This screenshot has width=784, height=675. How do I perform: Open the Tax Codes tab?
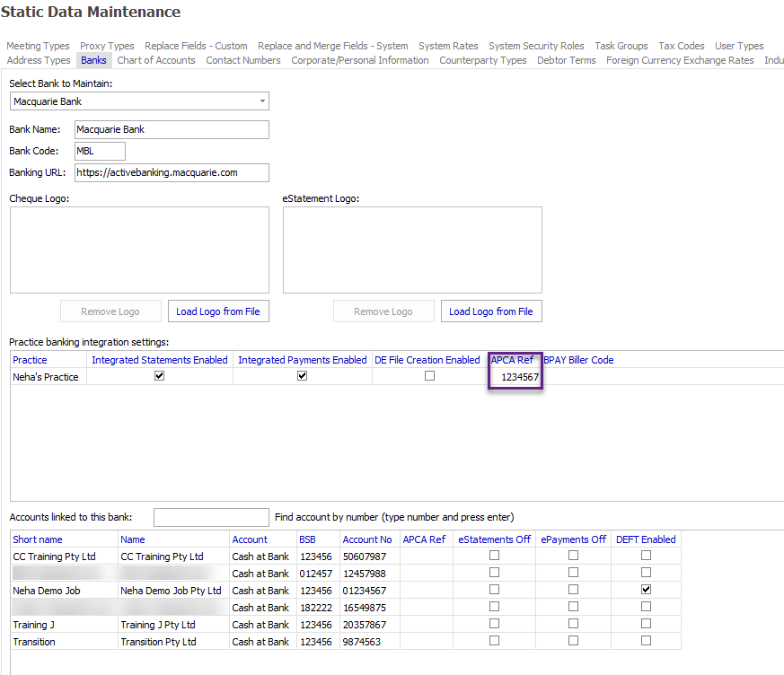click(x=682, y=46)
